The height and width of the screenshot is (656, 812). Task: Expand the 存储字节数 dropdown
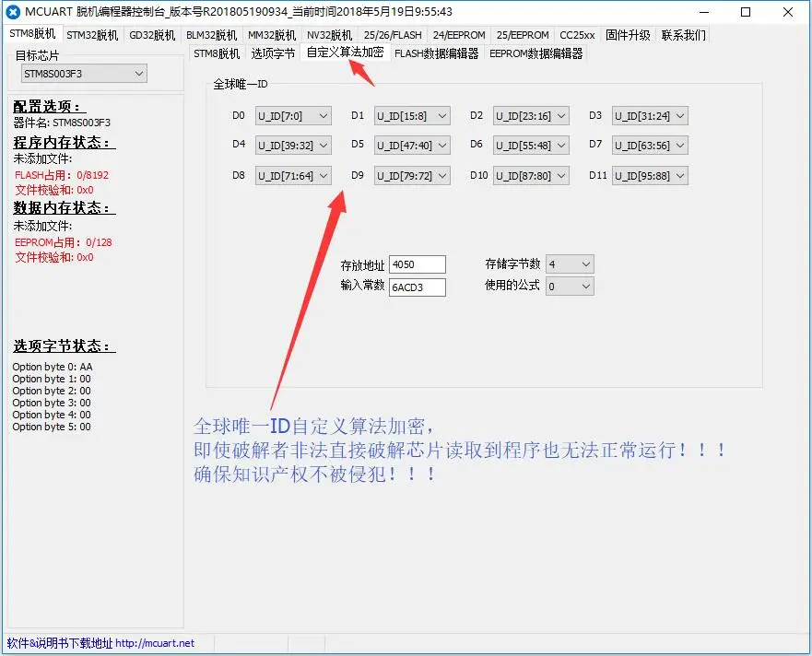[x=570, y=264]
